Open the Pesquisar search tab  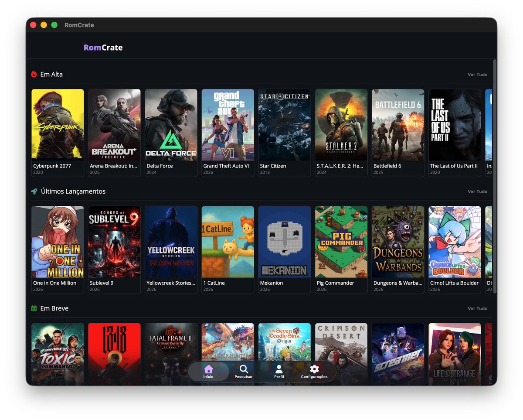point(244,372)
